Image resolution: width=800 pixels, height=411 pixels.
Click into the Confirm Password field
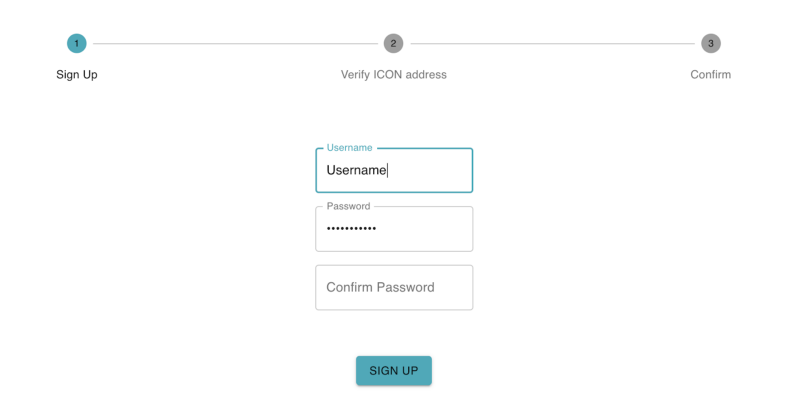click(x=394, y=288)
